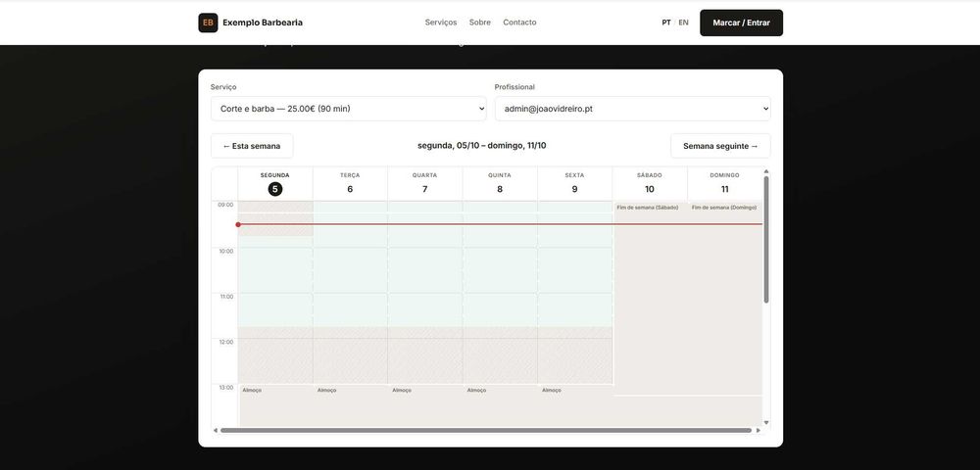980x470 pixels.
Task: Click the horizontal calendar scrollbar thumb
Action: click(x=486, y=430)
